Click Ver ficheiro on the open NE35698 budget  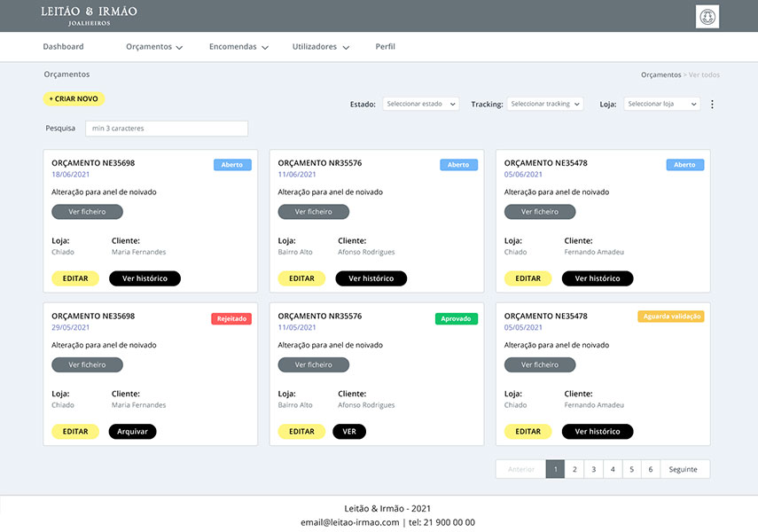(x=87, y=211)
